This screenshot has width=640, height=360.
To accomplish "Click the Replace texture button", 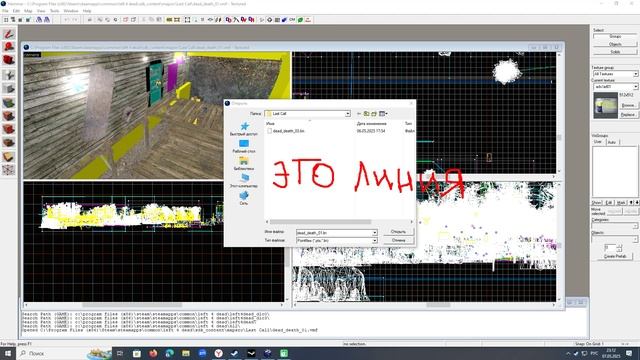I will click(x=628, y=115).
